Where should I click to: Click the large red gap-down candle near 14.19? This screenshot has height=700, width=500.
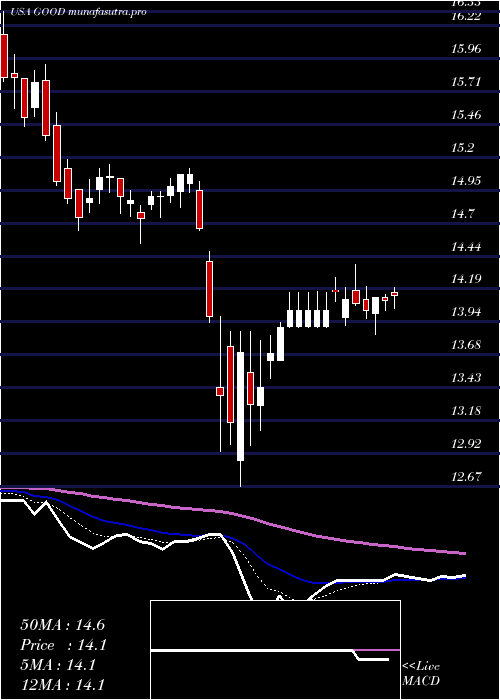point(209,289)
